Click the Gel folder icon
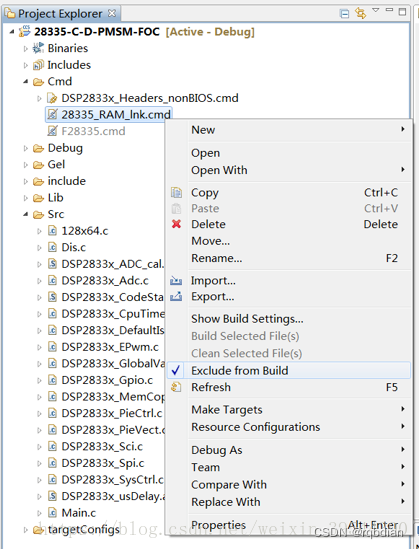Image resolution: width=419 pixels, height=549 pixels. click(x=38, y=165)
